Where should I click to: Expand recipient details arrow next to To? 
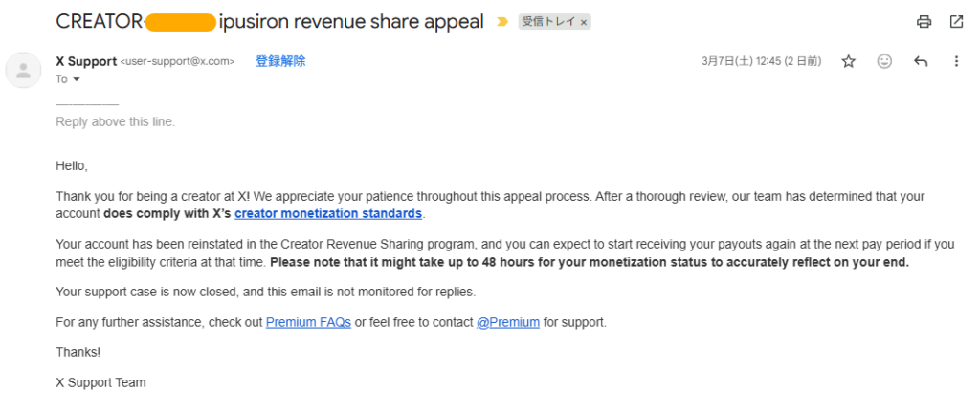pyautogui.click(x=78, y=80)
